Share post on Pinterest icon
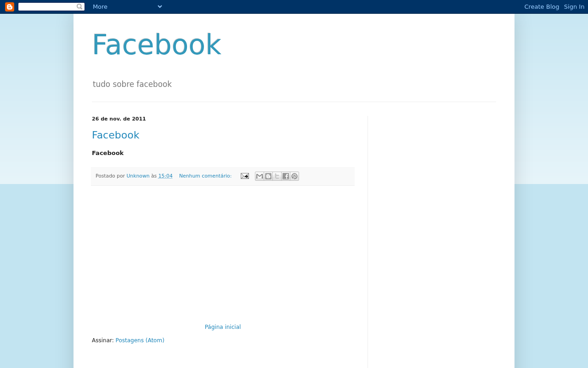Viewport: 588px width, 368px height. (294, 176)
